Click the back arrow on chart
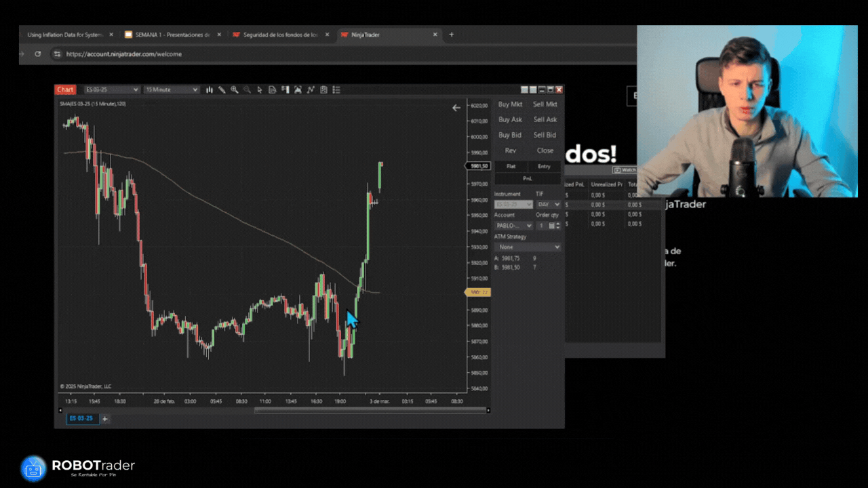 (456, 108)
